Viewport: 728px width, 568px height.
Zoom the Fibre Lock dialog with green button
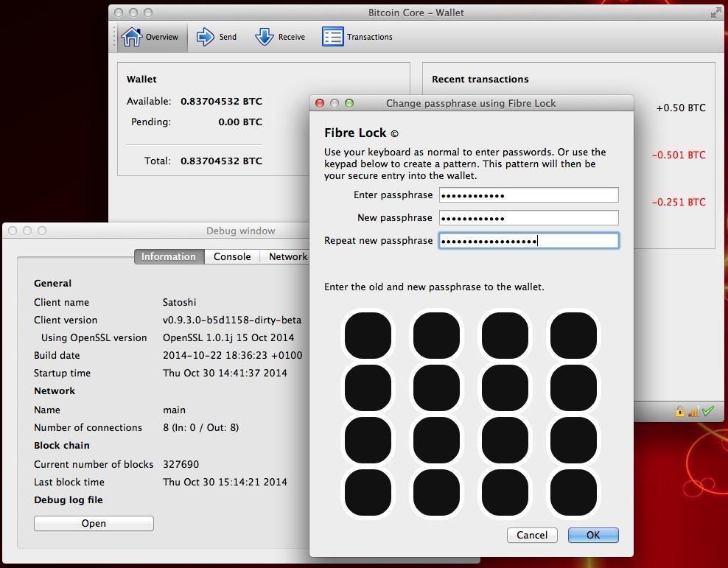(x=349, y=103)
